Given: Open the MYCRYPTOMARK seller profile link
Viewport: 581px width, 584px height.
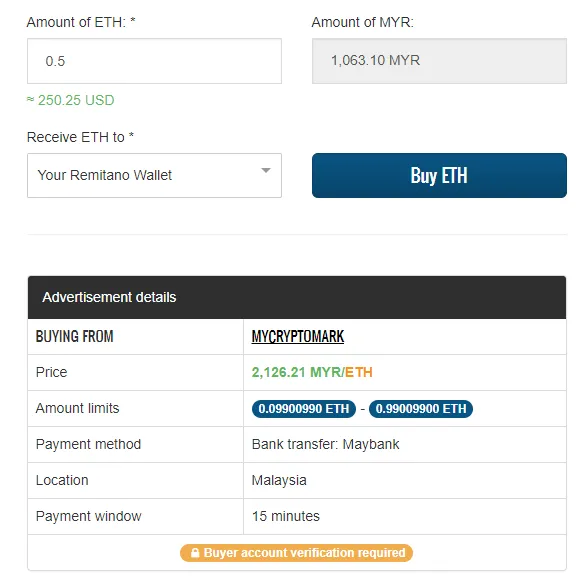Looking at the screenshot, I should pos(298,336).
